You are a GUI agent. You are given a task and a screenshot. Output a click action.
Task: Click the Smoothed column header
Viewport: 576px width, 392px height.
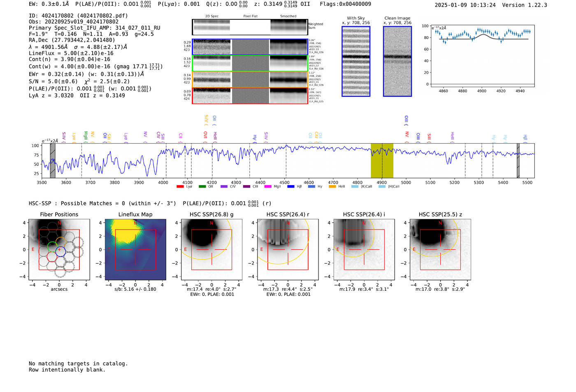(x=288, y=16)
